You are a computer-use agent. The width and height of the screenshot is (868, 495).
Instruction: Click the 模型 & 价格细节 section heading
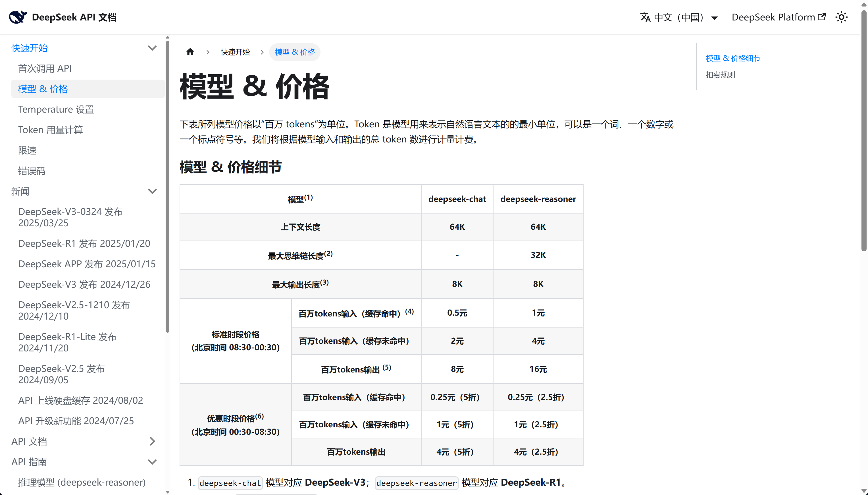(231, 167)
